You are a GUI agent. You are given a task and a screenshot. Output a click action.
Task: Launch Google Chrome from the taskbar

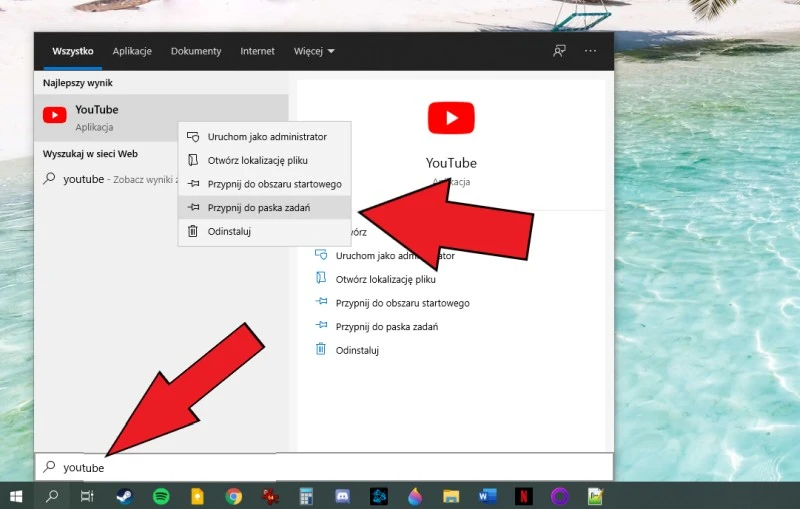pos(234,496)
